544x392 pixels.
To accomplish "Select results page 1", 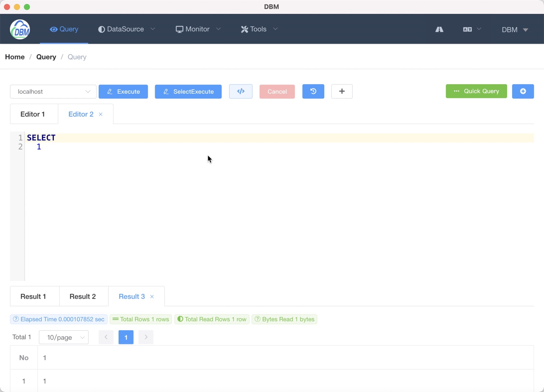I will (x=126, y=337).
